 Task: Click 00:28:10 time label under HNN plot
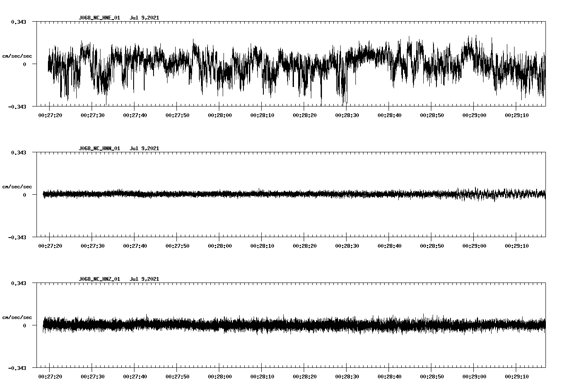click(262, 246)
